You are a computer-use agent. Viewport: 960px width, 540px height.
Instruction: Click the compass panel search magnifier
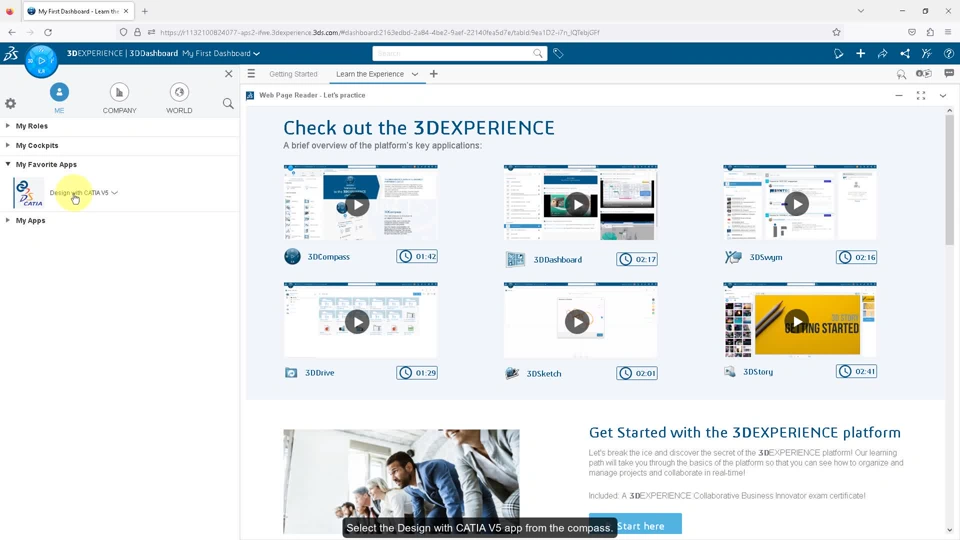point(228,103)
